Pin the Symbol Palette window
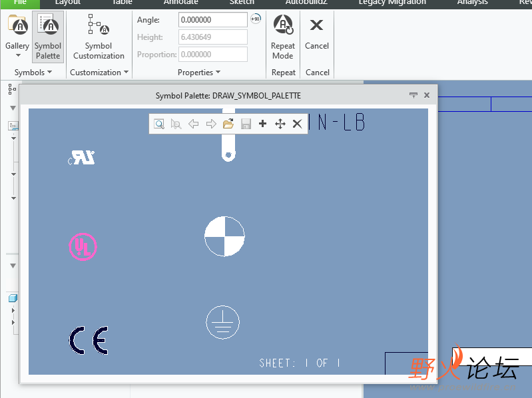532x398 pixels. click(413, 95)
